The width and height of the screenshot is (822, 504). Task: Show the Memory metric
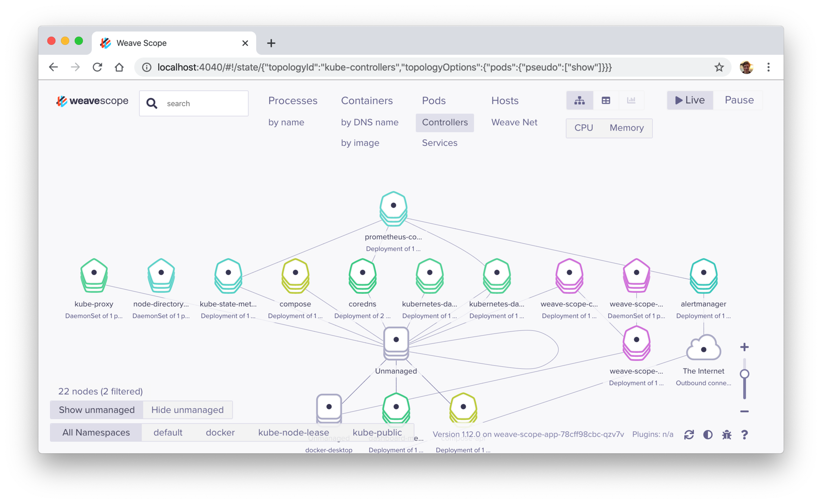tap(626, 128)
